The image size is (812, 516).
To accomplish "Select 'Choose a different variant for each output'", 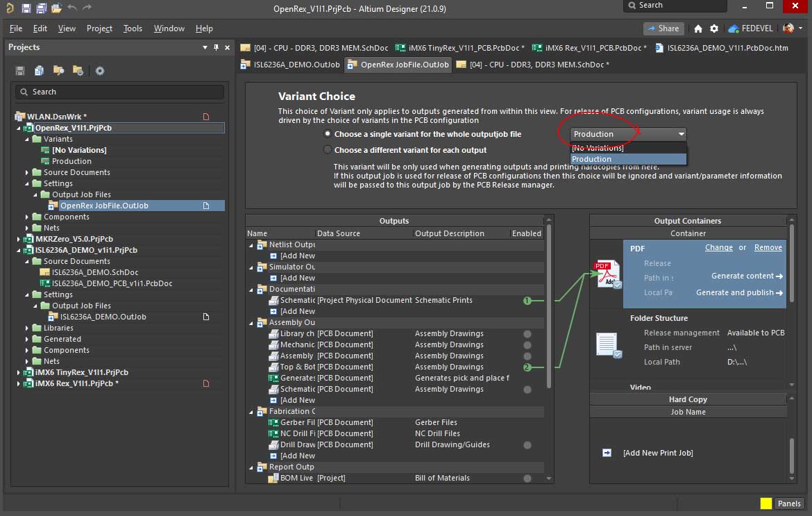I will [328, 150].
